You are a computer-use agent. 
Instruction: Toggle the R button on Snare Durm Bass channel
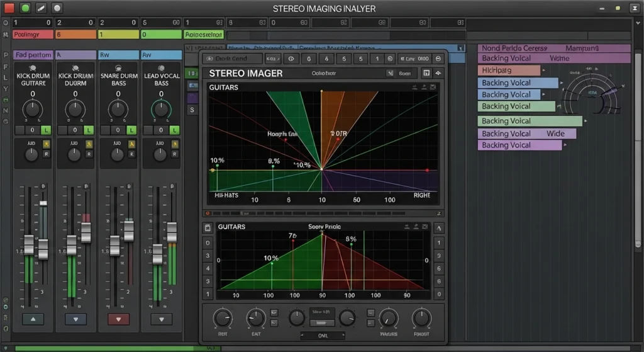[x=131, y=154]
